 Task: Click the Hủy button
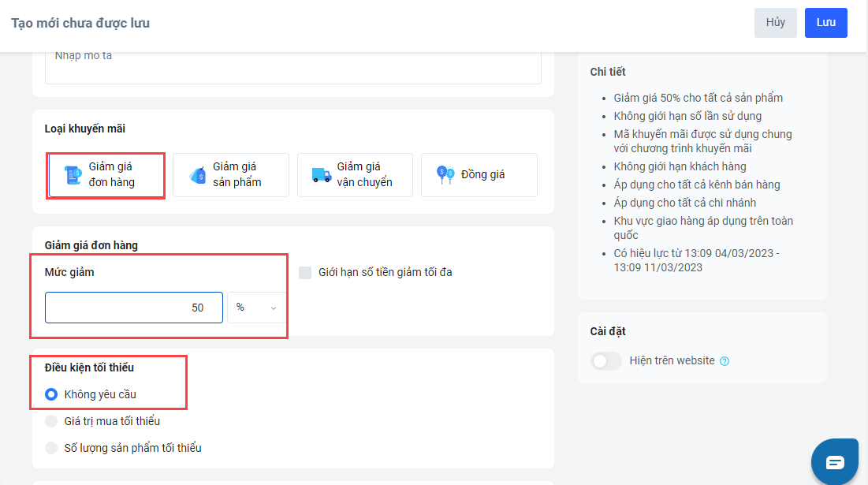pyautogui.click(x=775, y=23)
